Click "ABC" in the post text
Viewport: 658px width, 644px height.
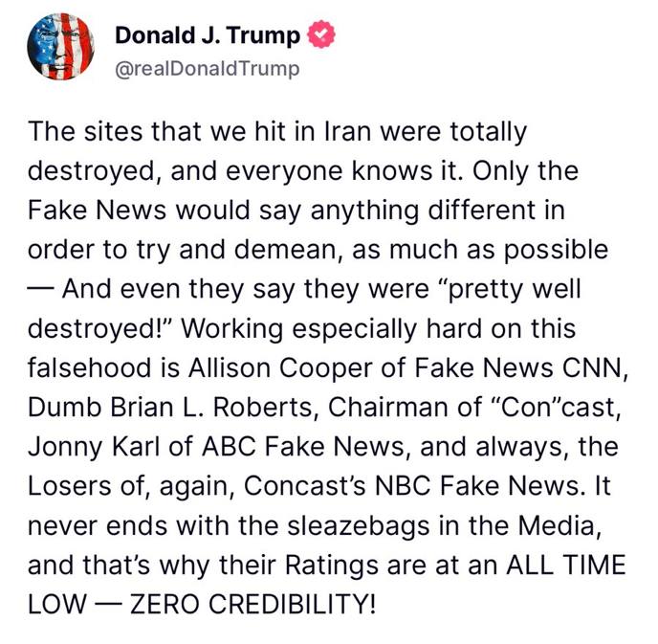click(x=229, y=447)
